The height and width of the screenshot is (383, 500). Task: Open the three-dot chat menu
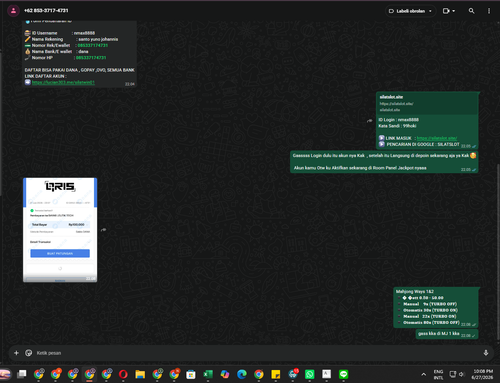click(x=489, y=11)
